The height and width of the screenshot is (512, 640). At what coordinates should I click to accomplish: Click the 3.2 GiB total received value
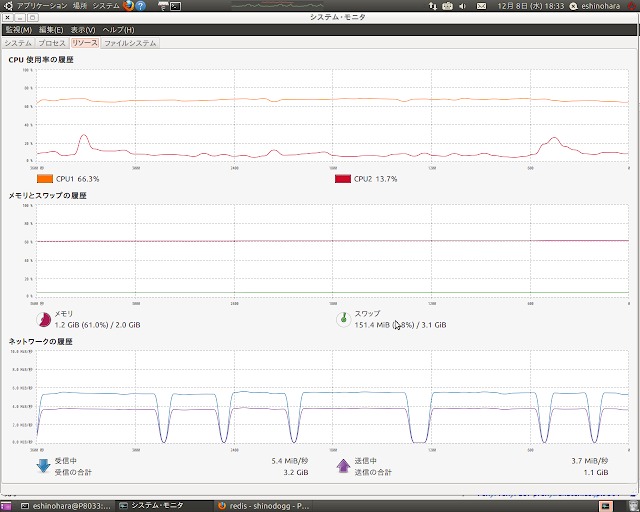(x=296, y=472)
